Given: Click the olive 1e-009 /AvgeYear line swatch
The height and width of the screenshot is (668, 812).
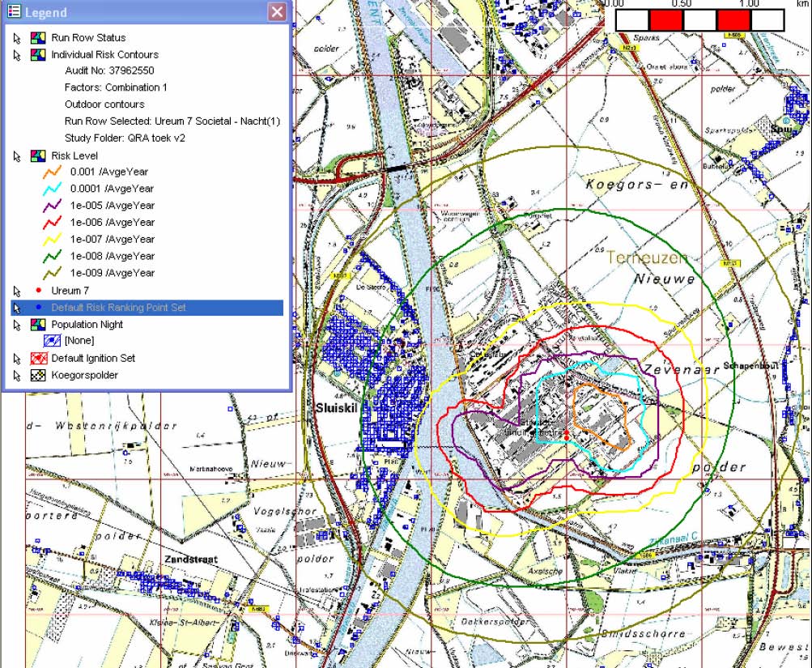Looking at the screenshot, I should pyautogui.click(x=53, y=273).
